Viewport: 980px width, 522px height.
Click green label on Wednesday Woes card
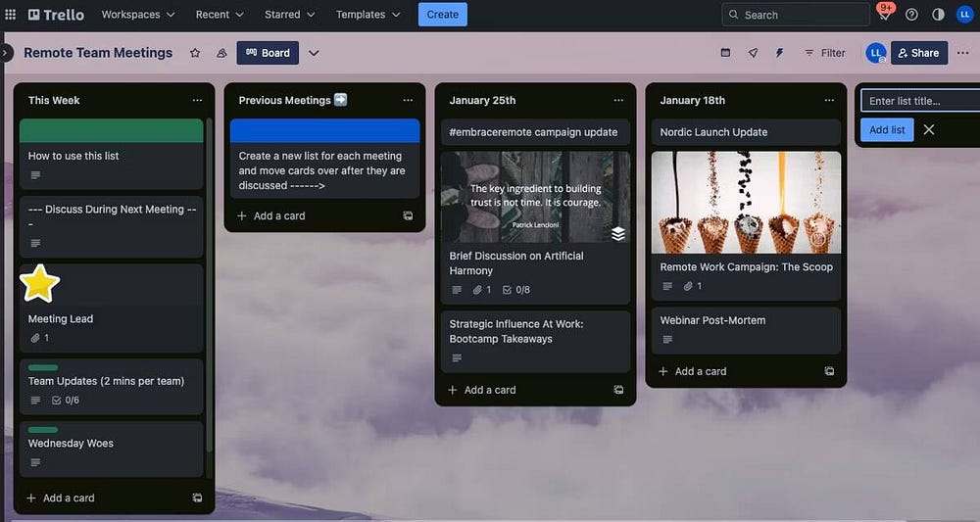(43, 430)
